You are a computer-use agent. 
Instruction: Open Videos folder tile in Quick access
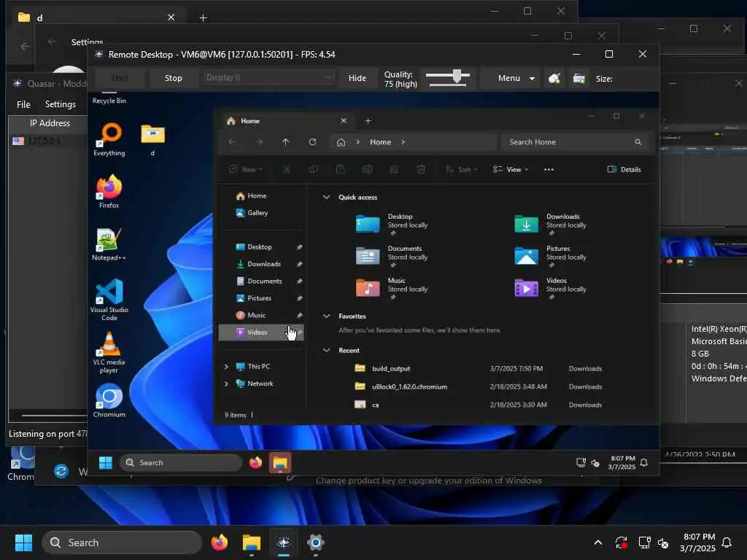(x=551, y=287)
